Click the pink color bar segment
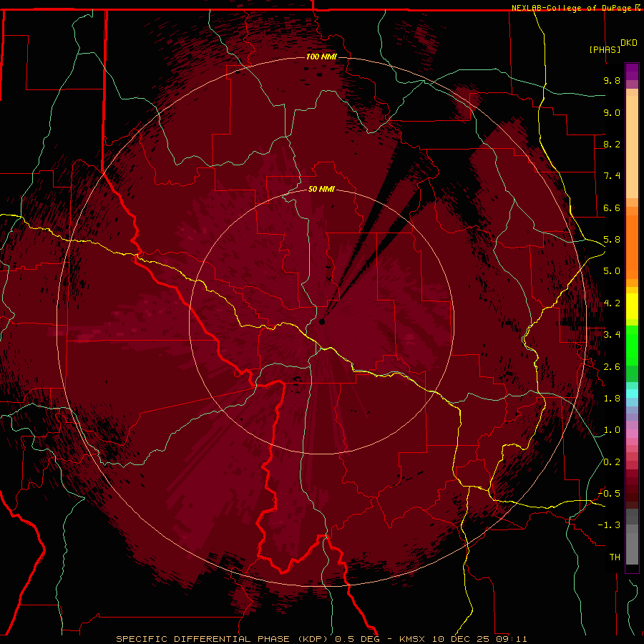Image resolution: width=644 pixels, height=644 pixels. click(632, 434)
